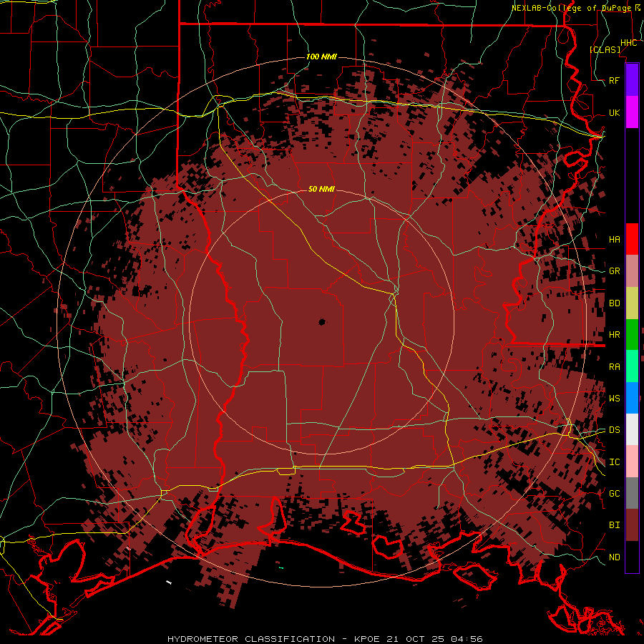Click the 04:56 time stamp
Viewport: 644px width, 644px height.
pyautogui.click(x=467, y=639)
